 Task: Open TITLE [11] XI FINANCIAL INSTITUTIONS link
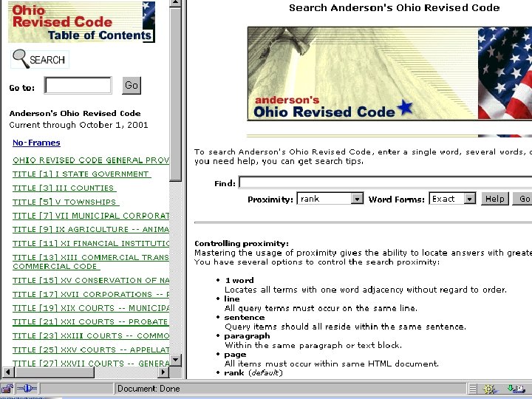click(91, 244)
